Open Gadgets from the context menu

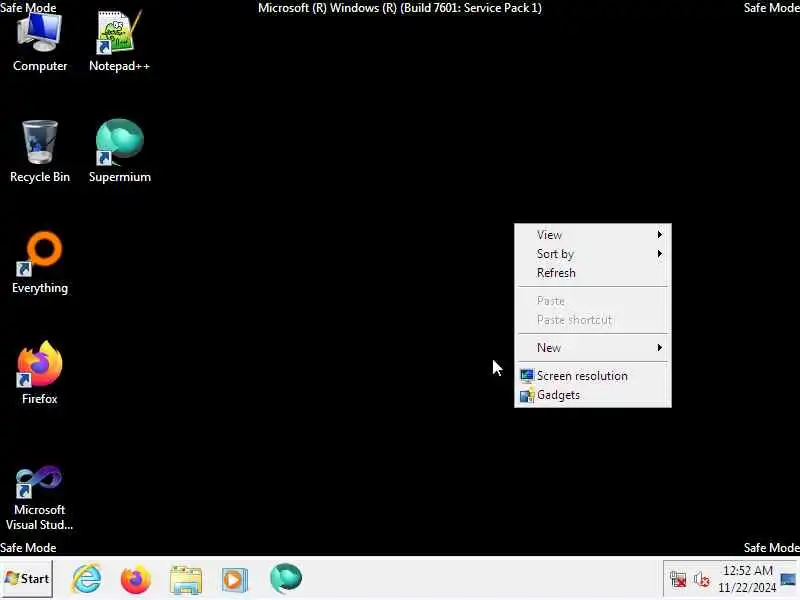click(x=593, y=395)
